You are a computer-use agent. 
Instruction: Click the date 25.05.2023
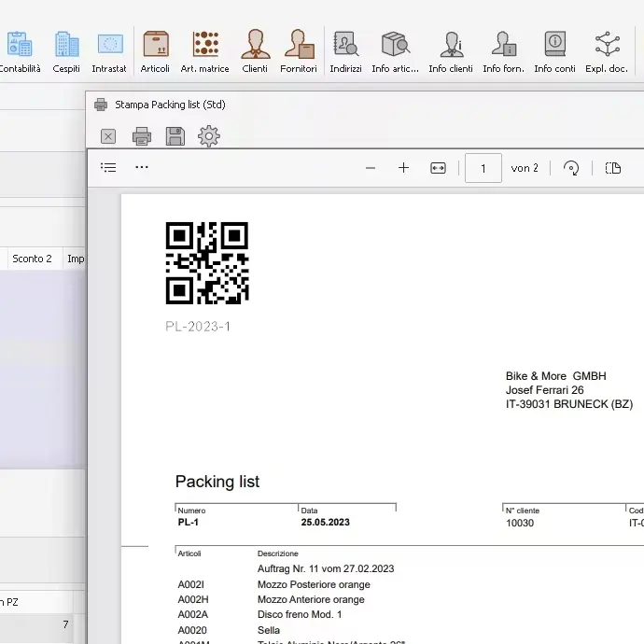tap(326, 523)
